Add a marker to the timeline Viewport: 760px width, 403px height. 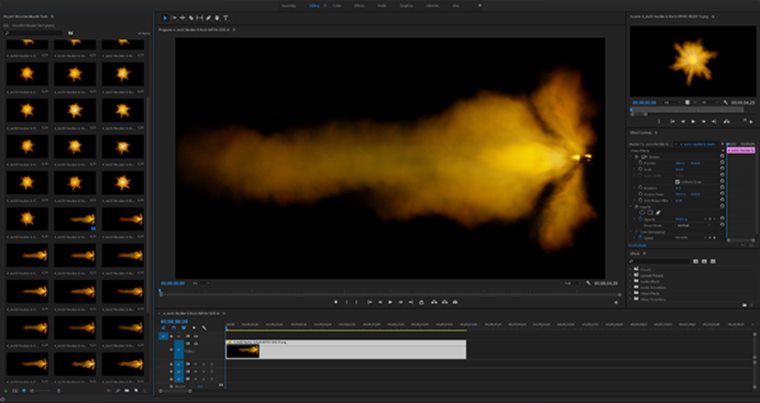193,328
